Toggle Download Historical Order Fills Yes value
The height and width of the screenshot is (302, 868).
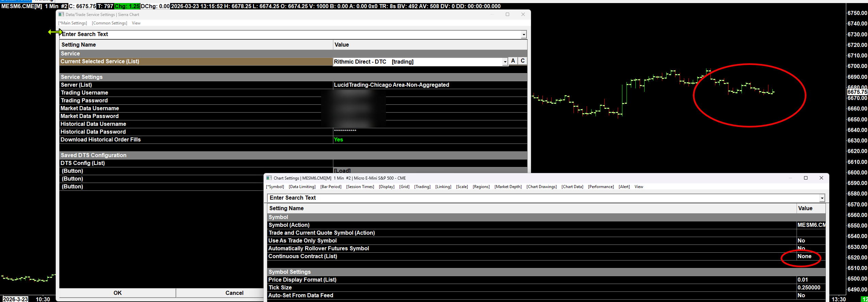click(338, 140)
